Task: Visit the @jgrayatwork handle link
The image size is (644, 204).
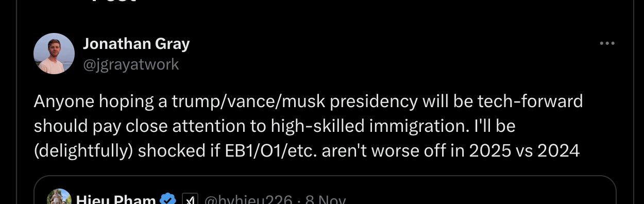Action: [x=131, y=64]
